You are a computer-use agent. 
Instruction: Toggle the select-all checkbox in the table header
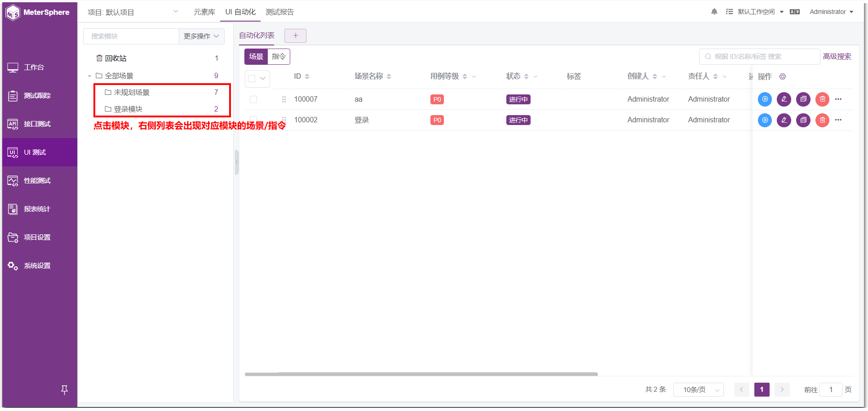[253, 78]
